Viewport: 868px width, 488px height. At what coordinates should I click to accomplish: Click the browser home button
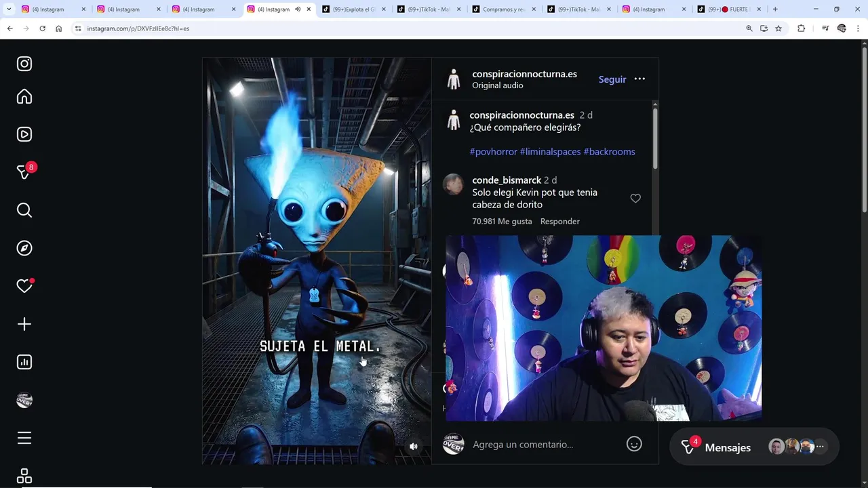click(58, 28)
